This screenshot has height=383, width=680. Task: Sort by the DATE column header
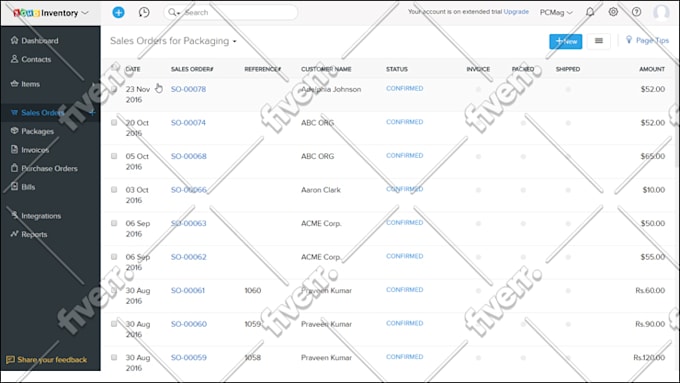click(x=133, y=69)
